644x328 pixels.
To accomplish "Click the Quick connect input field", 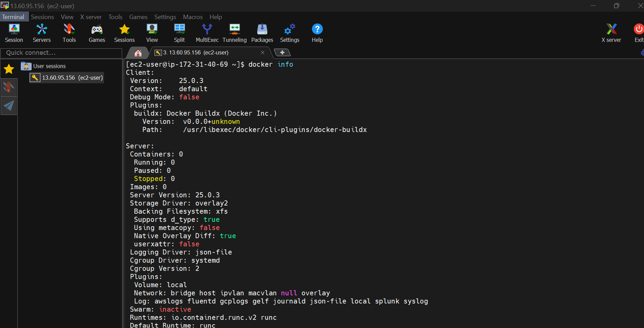I will [x=61, y=53].
